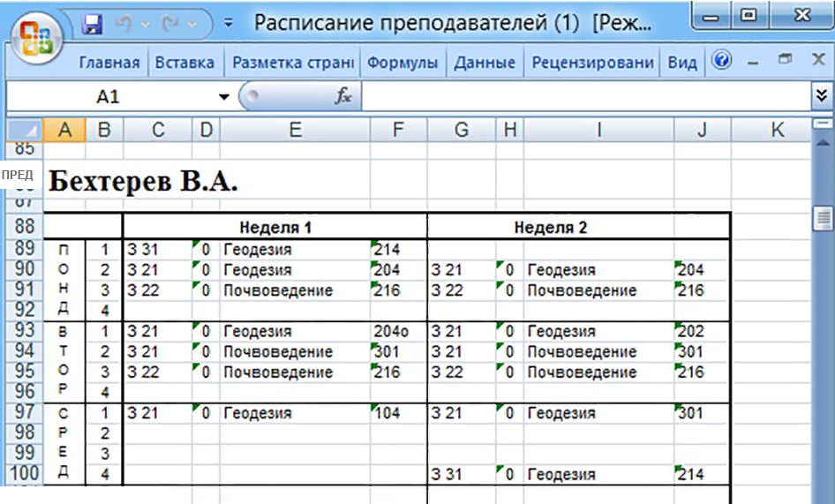
Task: Open the undo history dropdown arrow
Action: tap(146, 24)
